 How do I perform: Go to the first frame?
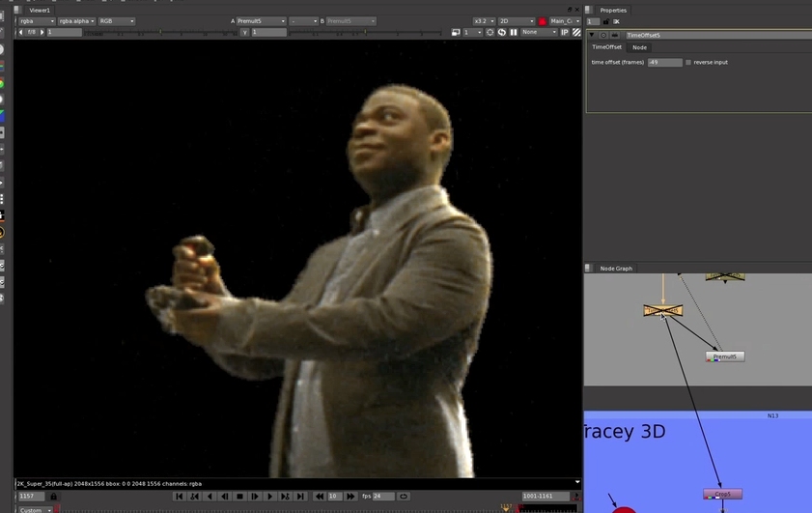(x=180, y=497)
